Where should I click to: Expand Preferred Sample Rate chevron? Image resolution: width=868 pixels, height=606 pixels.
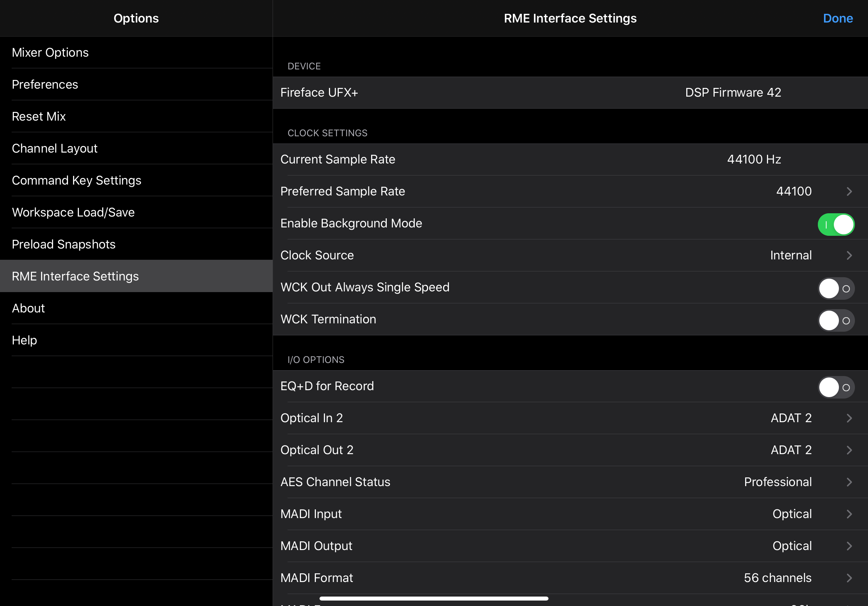pos(849,191)
